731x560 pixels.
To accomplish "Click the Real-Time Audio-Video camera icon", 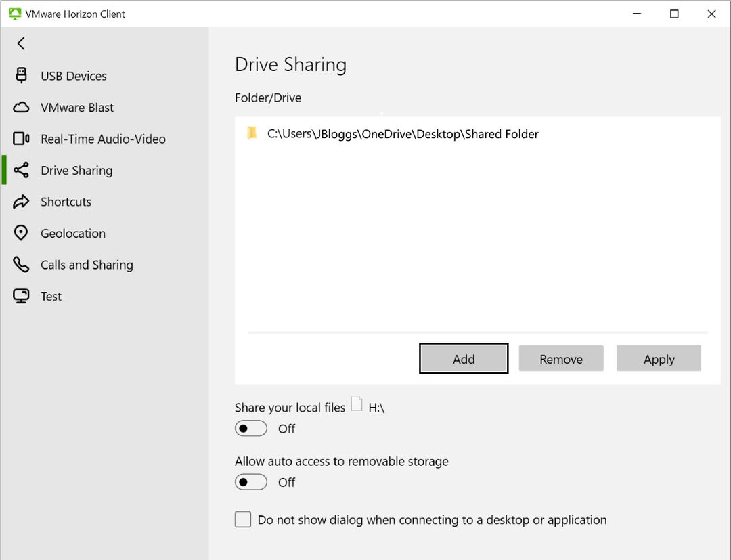I will tap(21, 139).
